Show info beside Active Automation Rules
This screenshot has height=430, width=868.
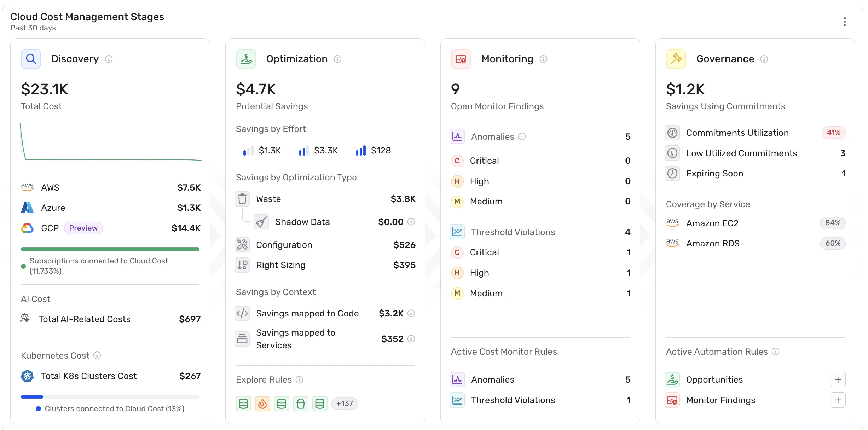[x=775, y=351]
